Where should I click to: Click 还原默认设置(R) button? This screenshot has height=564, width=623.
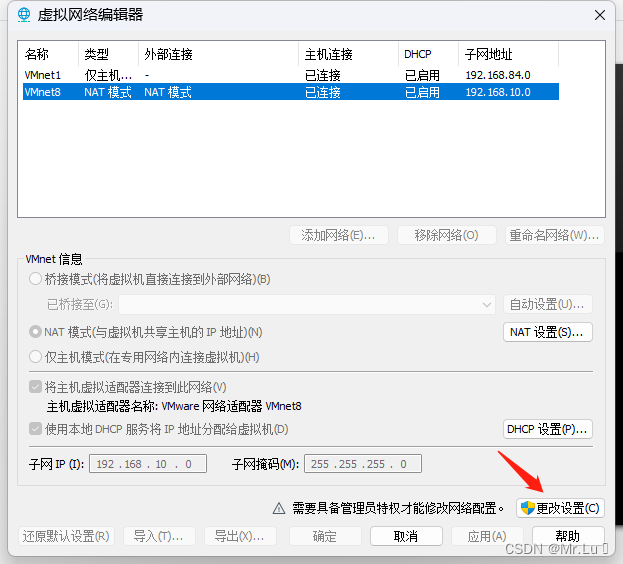[66, 536]
